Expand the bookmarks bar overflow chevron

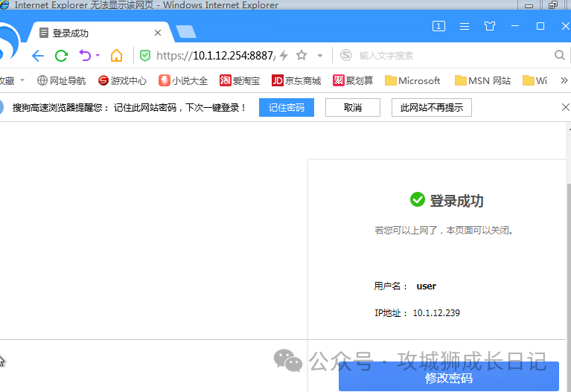pos(564,80)
